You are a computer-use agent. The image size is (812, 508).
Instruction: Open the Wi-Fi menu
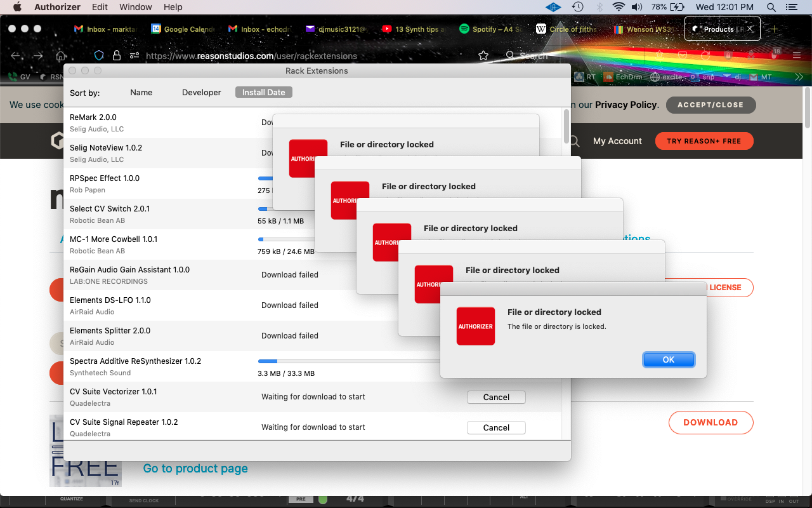pyautogui.click(x=619, y=7)
